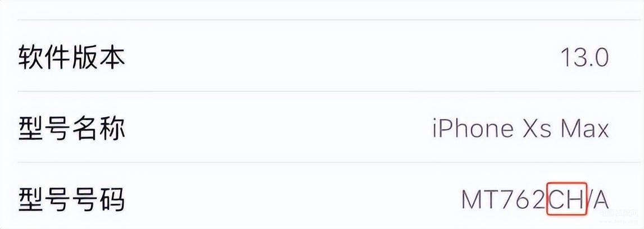This screenshot has height=229, width=644.
Task: Click the red-outlined CH region code
Action: (566, 199)
